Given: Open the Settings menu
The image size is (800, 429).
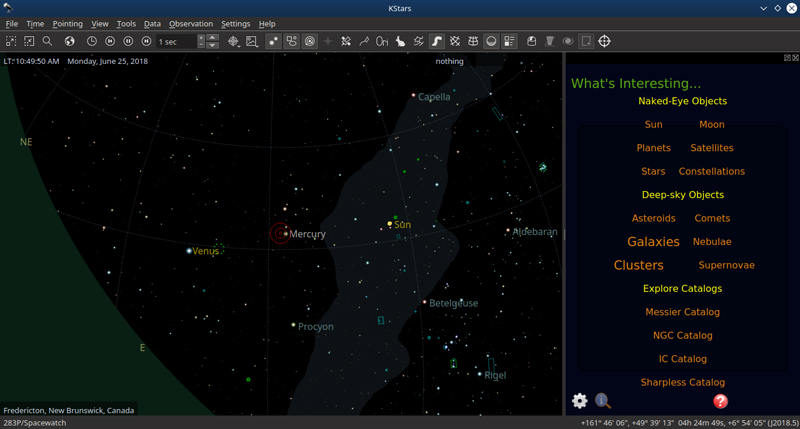Looking at the screenshot, I should pyautogui.click(x=236, y=24).
